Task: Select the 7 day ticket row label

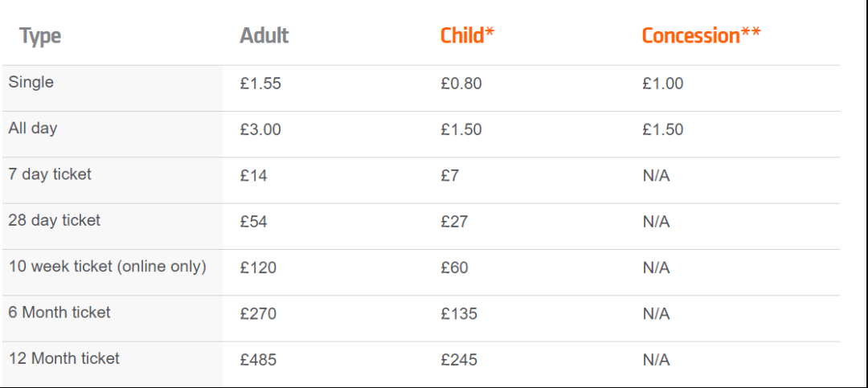Action: [x=50, y=174]
